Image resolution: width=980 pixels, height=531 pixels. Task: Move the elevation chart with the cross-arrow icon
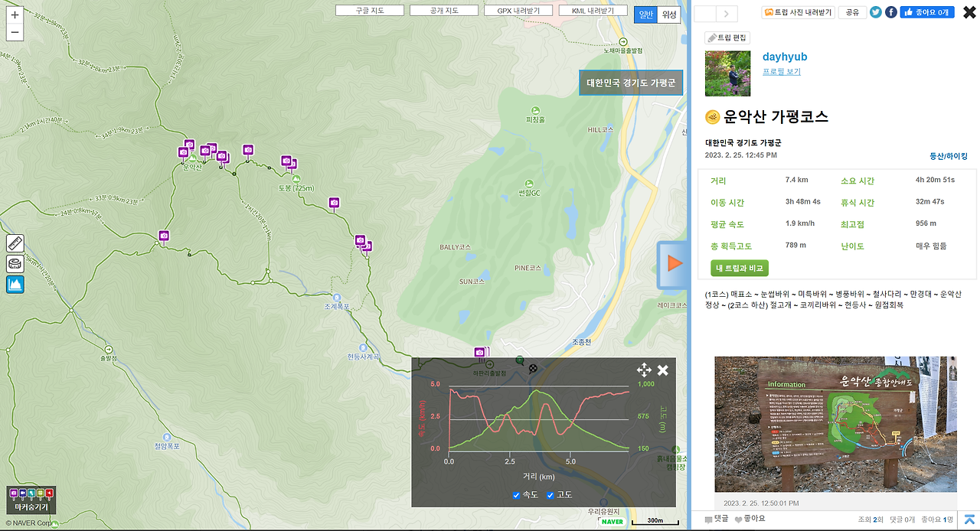point(645,370)
